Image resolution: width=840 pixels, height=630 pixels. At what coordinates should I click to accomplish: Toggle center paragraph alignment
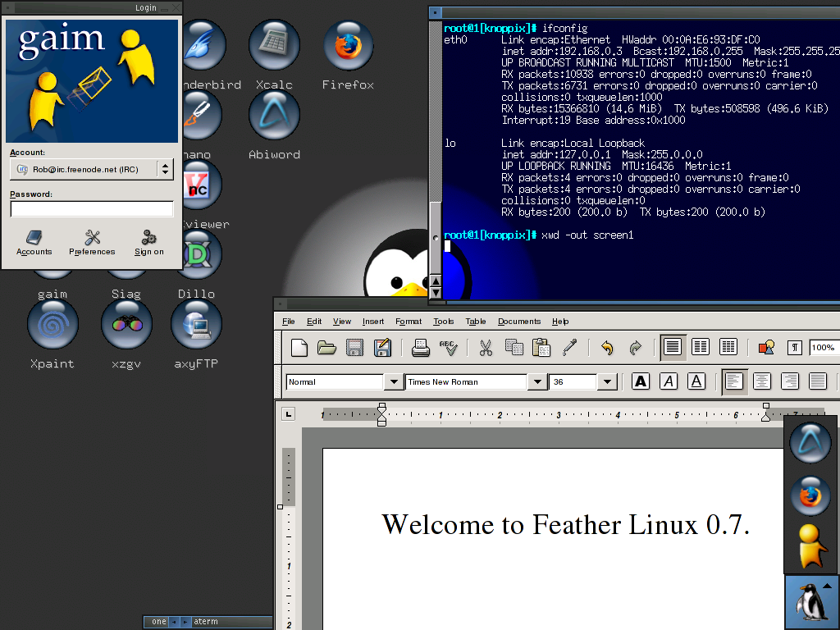pos(762,381)
